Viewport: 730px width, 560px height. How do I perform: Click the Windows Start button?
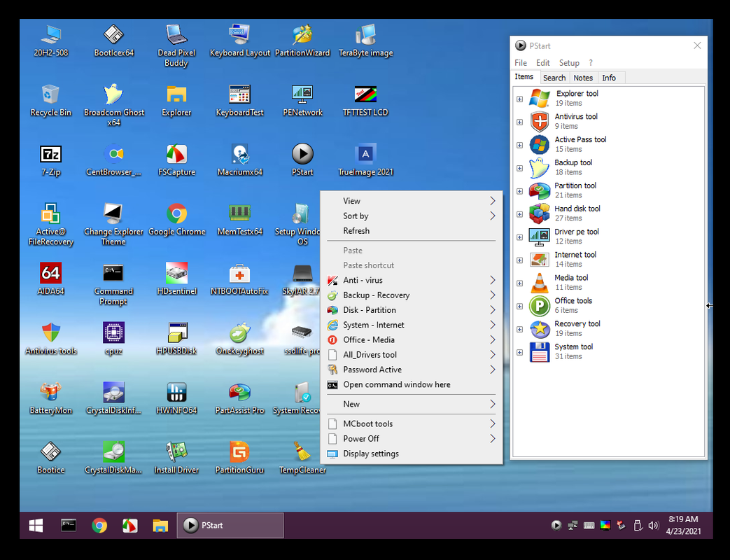tap(36, 526)
